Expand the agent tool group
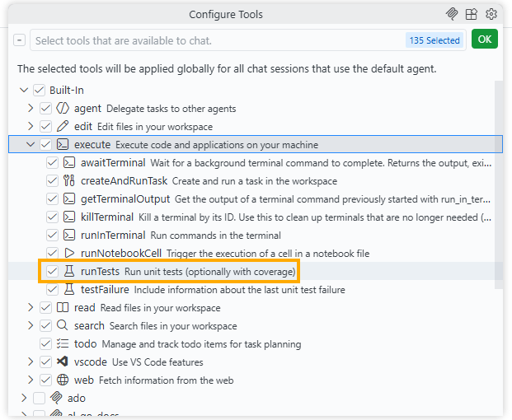The image size is (512, 420). click(31, 108)
